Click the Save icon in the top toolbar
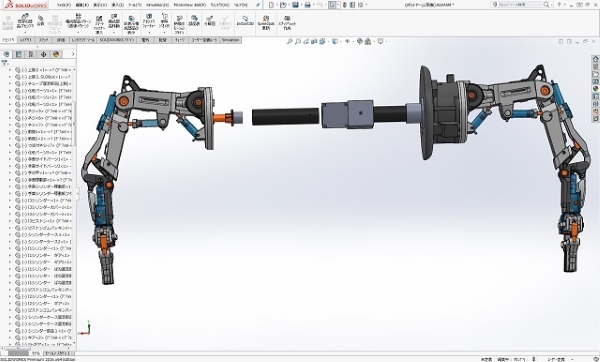This screenshot has width=600, height=362. (x=295, y=5)
